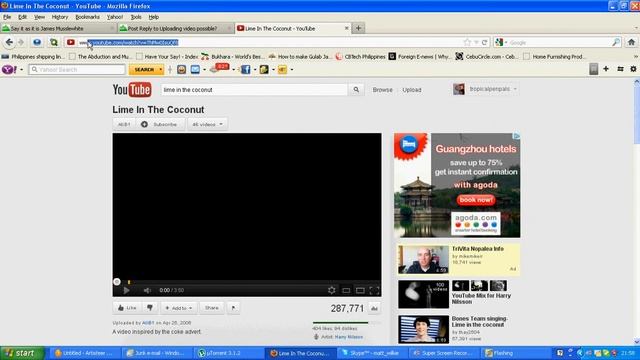This screenshot has width=640, height=360.
Task: Open the Tools menu
Action: [136, 17]
